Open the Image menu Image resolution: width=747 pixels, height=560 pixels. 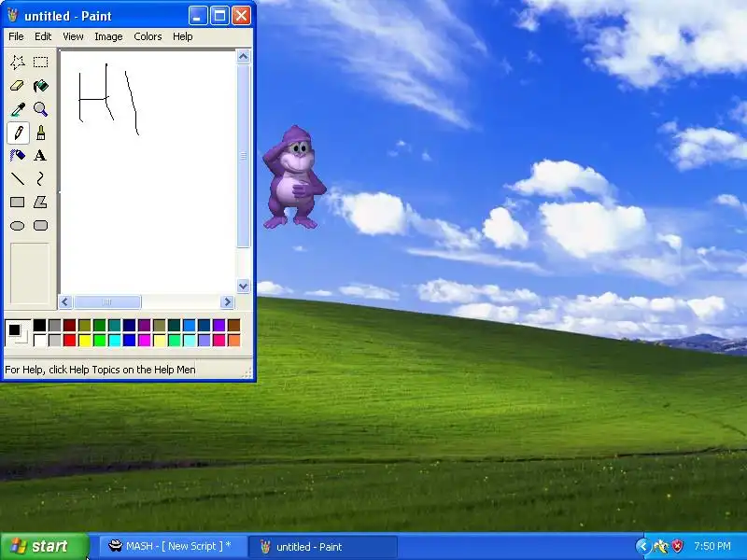[x=108, y=36]
